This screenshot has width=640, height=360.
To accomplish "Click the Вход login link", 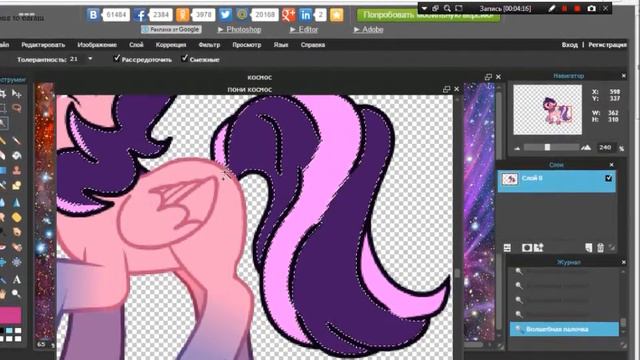I will [569, 45].
